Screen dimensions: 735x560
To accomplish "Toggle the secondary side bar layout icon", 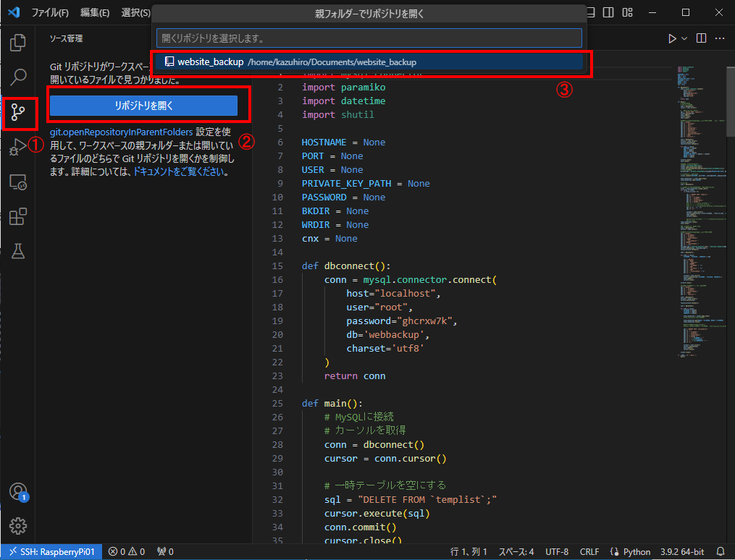I will tap(608, 12).
